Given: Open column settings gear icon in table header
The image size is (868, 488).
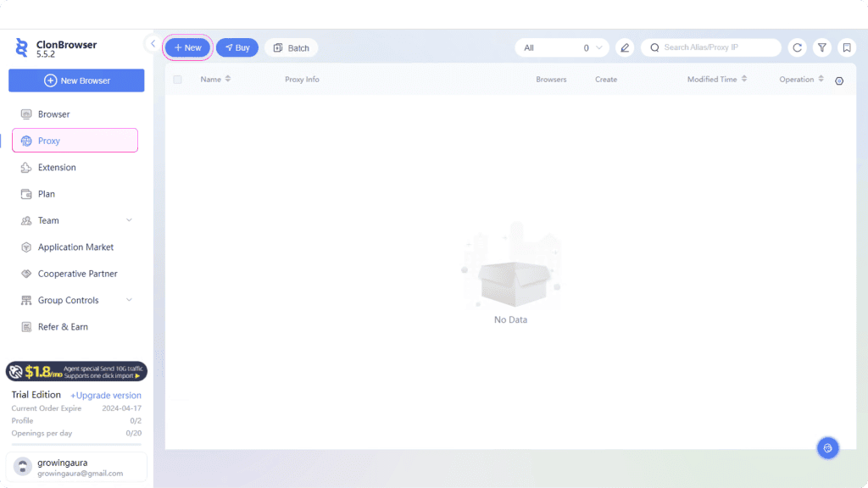Looking at the screenshot, I should 839,80.
